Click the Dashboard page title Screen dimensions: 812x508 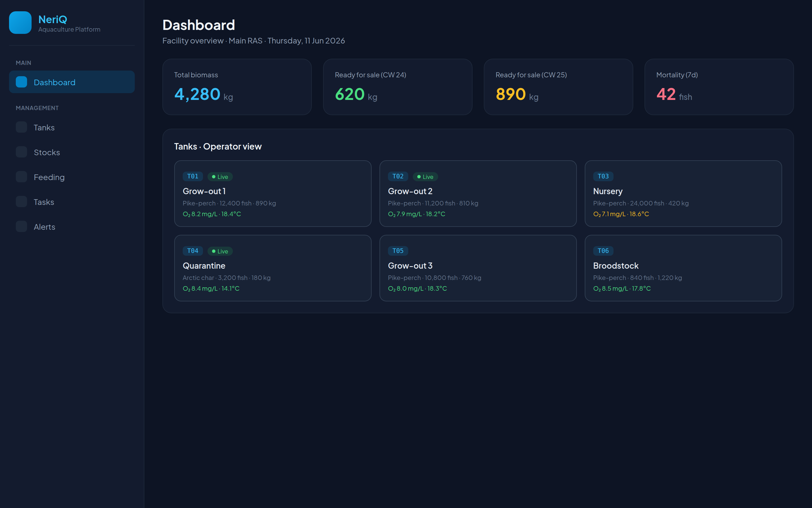[x=199, y=25]
